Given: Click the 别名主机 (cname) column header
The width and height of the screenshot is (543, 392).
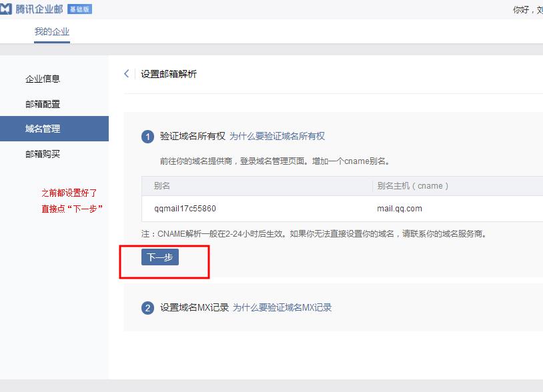Looking at the screenshot, I should (413, 186).
